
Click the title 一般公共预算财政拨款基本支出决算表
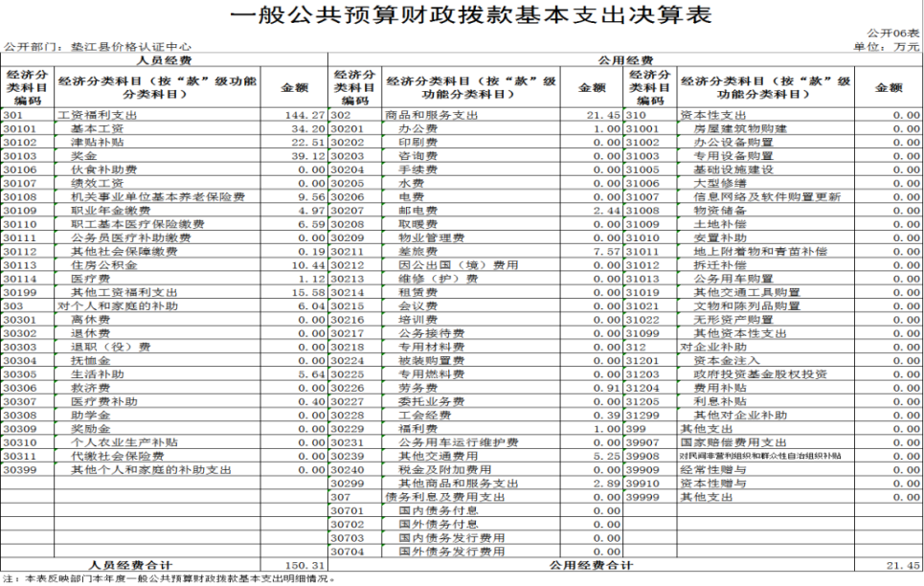click(x=470, y=14)
